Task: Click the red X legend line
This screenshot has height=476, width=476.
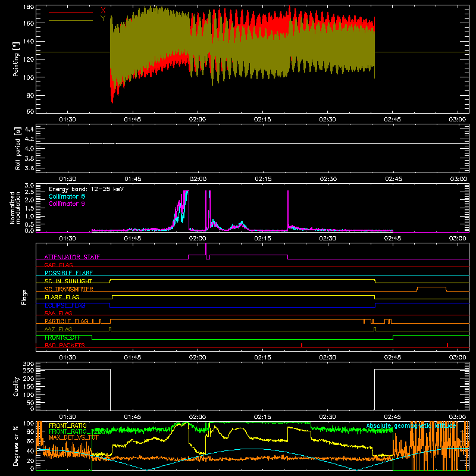Action: tap(70, 12)
